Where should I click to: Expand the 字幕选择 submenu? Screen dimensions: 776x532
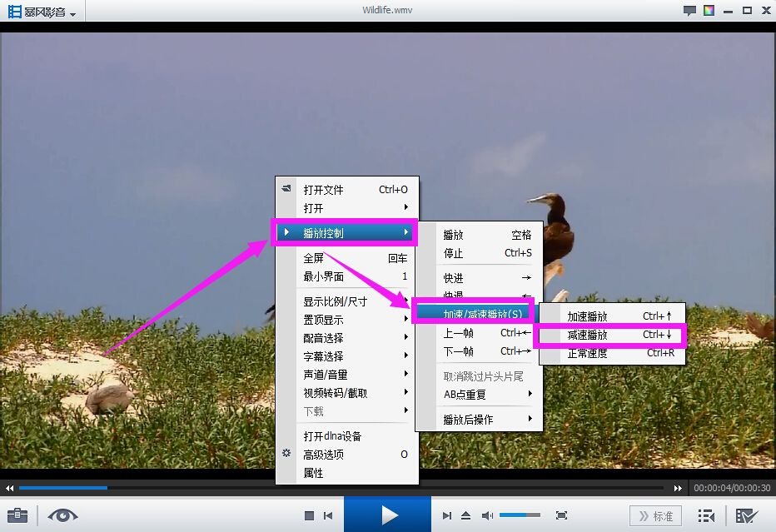323,355
